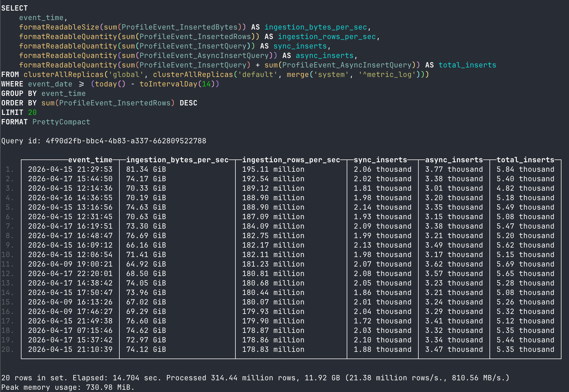Select the event_time column header
Screen dimensions: 569x392
(x=90, y=160)
